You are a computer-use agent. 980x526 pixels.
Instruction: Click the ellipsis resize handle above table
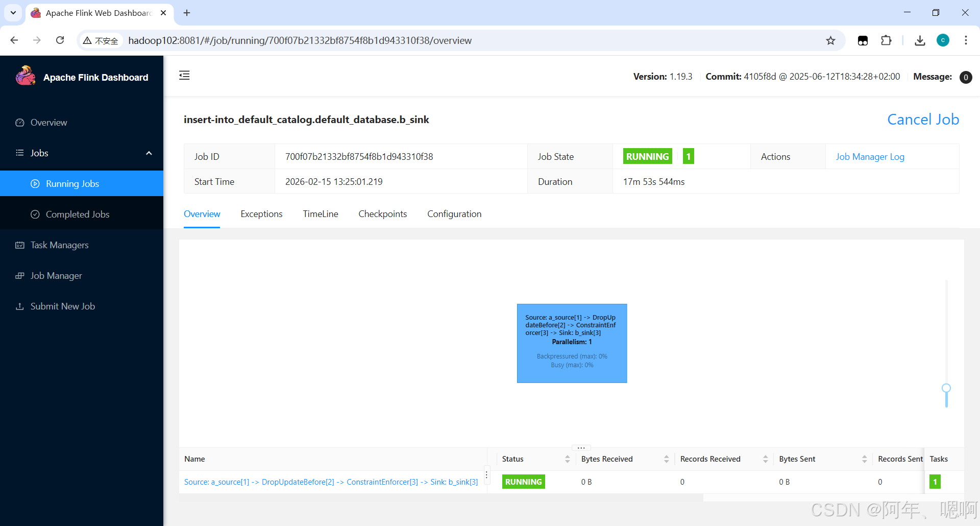[581, 447]
